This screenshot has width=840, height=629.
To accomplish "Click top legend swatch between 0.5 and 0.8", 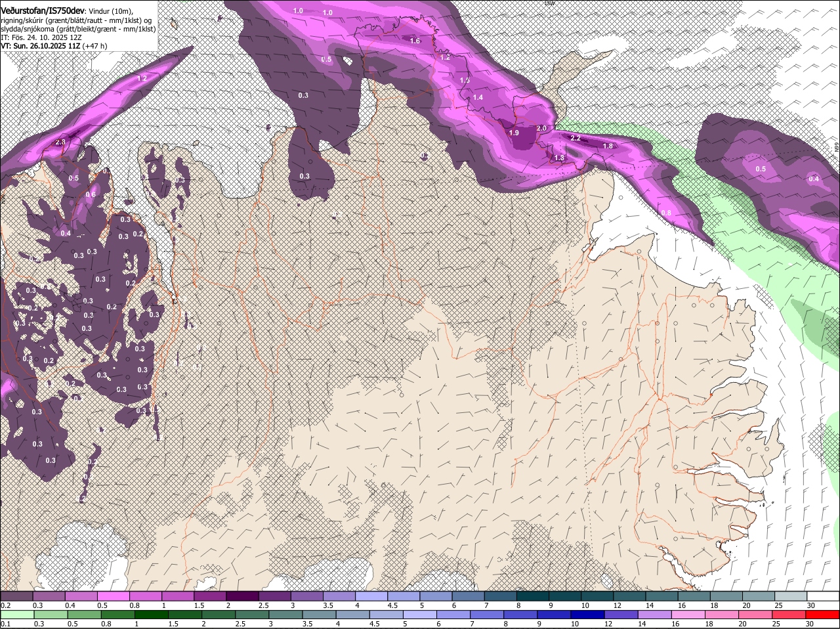I will (x=113, y=596).
